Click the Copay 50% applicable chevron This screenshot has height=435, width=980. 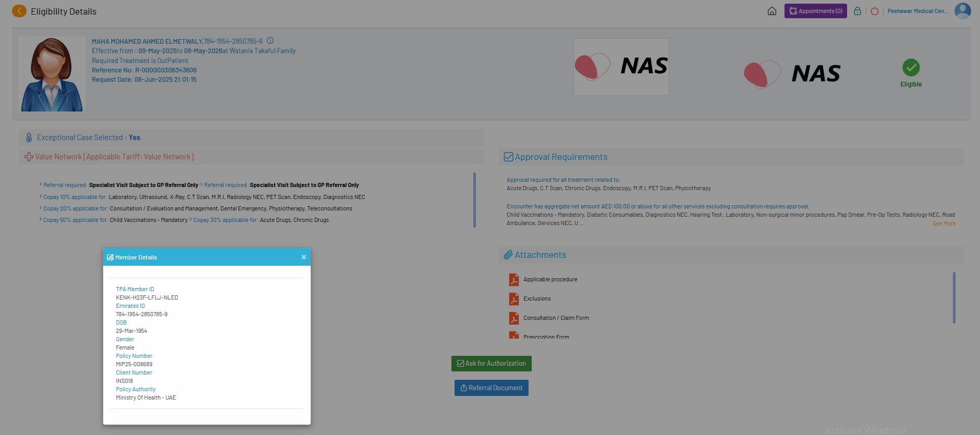pos(41,219)
